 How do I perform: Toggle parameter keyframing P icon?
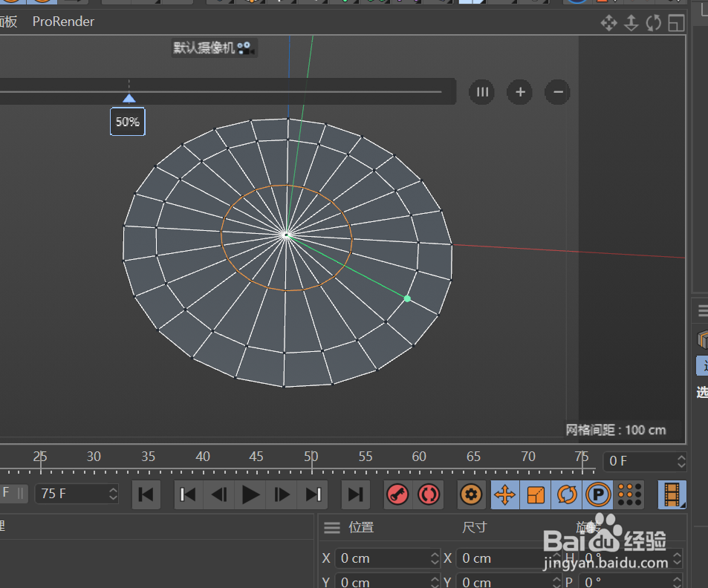(598, 494)
